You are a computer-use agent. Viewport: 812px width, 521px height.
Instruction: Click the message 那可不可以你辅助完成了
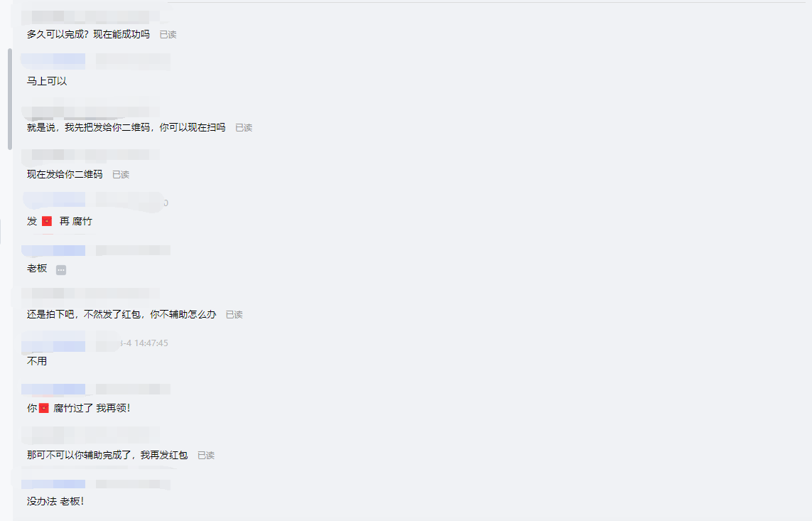tap(107, 455)
